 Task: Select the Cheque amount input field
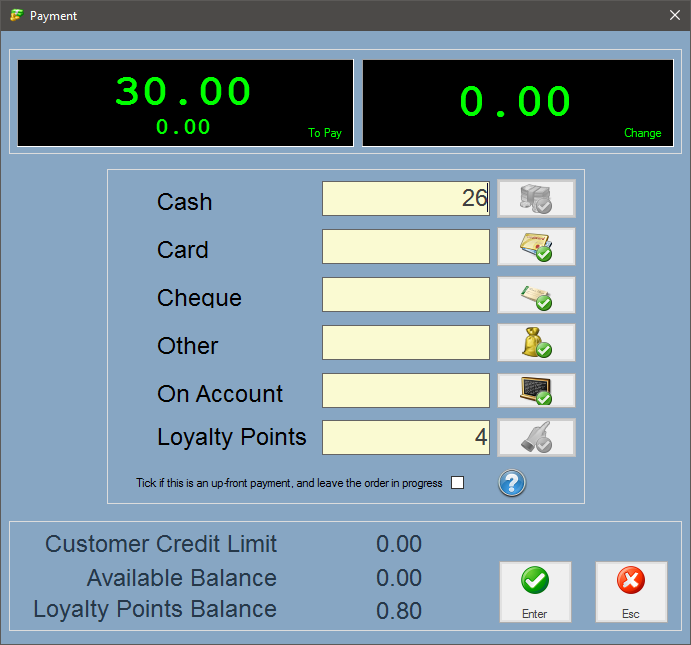pos(405,295)
